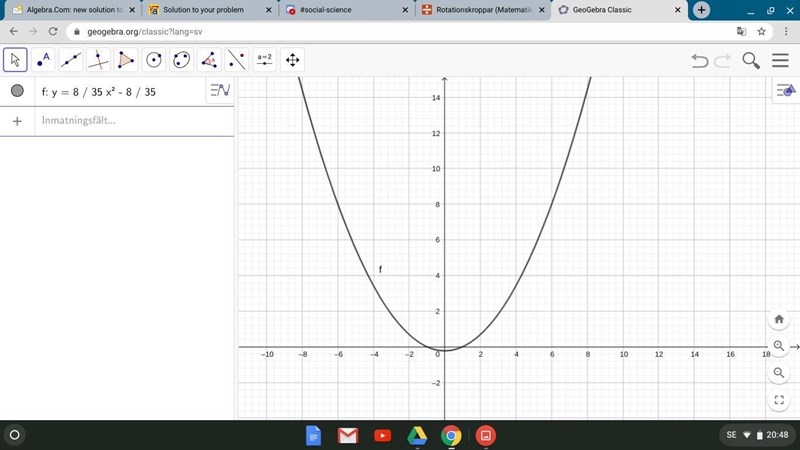Open Gmail from the shelf
This screenshot has width=800, height=450.
point(347,435)
